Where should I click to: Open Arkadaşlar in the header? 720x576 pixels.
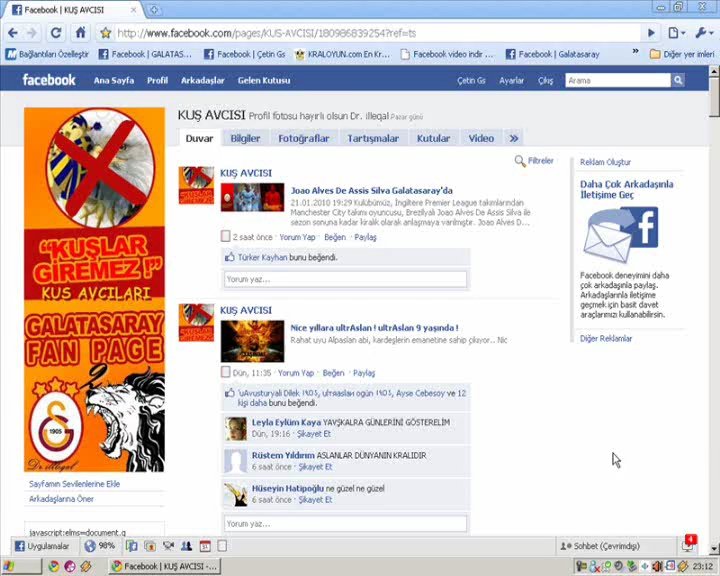[x=202, y=80]
